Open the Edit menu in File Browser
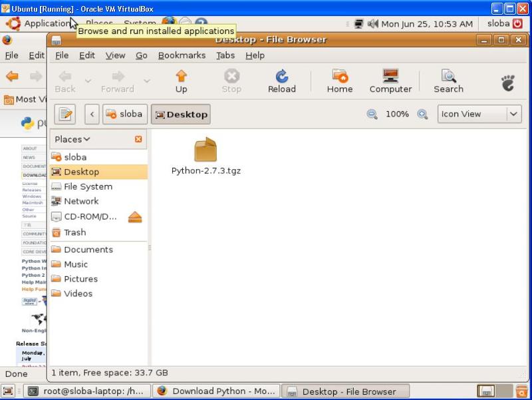Image resolution: width=532 pixels, height=400 pixels. point(87,55)
